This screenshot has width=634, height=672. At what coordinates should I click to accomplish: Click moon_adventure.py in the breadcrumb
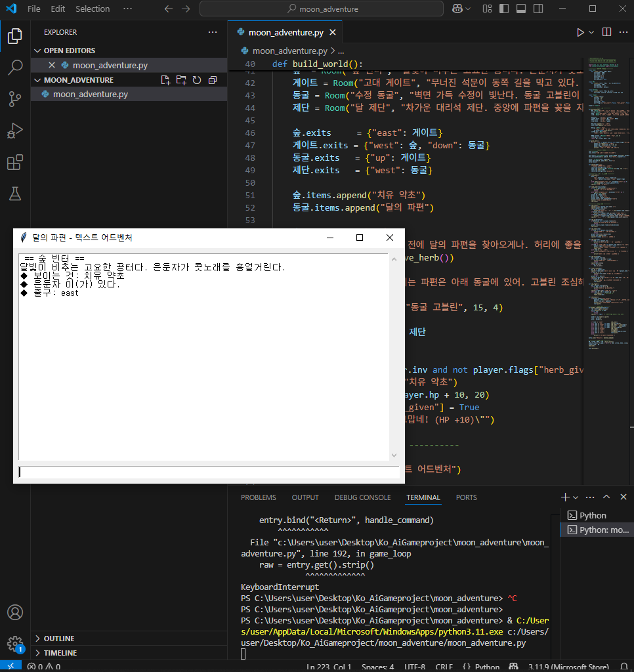(x=290, y=51)
